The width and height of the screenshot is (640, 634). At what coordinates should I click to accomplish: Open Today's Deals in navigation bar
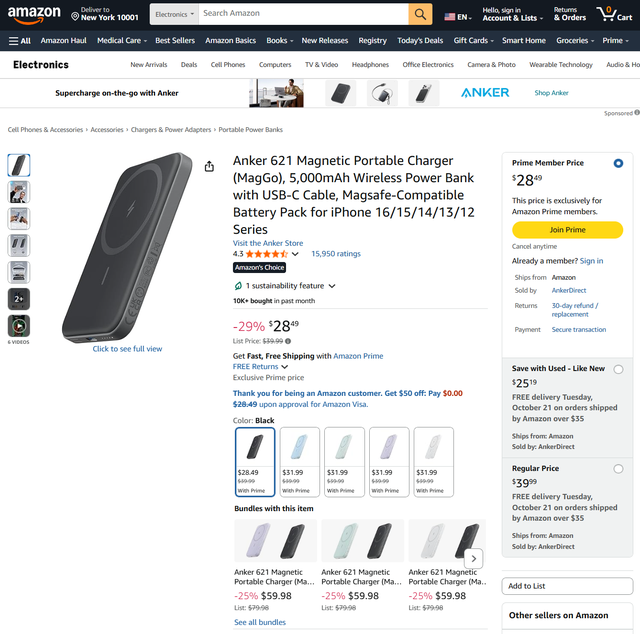click(x=420, y=41)
